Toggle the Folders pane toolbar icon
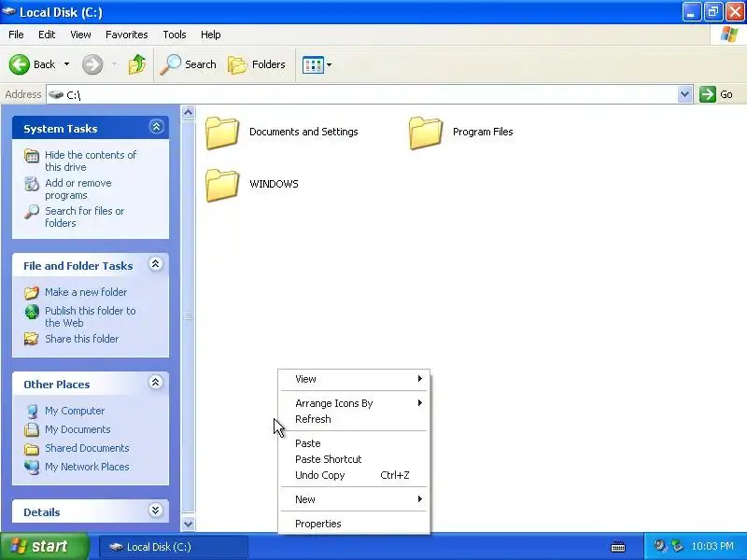 237,64
